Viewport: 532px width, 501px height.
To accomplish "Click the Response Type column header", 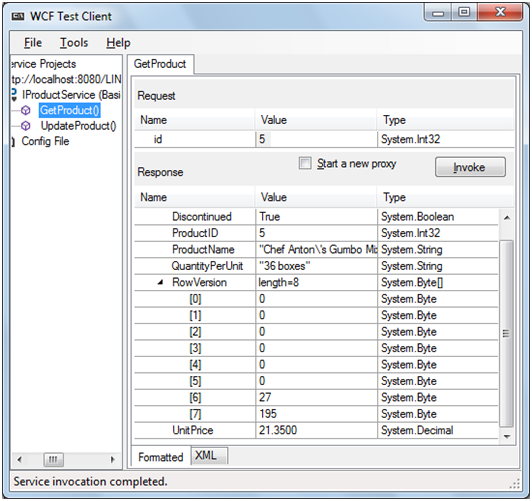I will click(x=445, y=197).
